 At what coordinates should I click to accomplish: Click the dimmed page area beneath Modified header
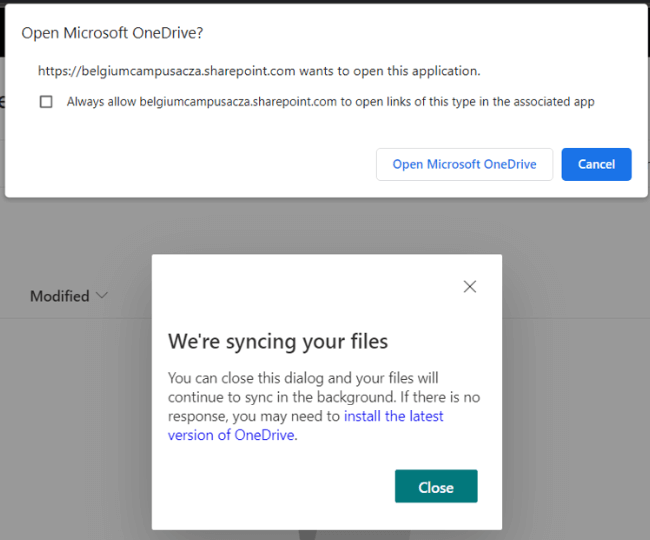pos(70,420)
